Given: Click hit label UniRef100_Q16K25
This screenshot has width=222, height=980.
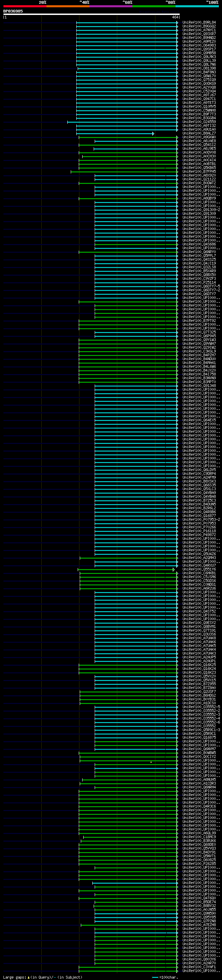Looking at the screenshot, I should pyautogui.click(x=199, y=665).
